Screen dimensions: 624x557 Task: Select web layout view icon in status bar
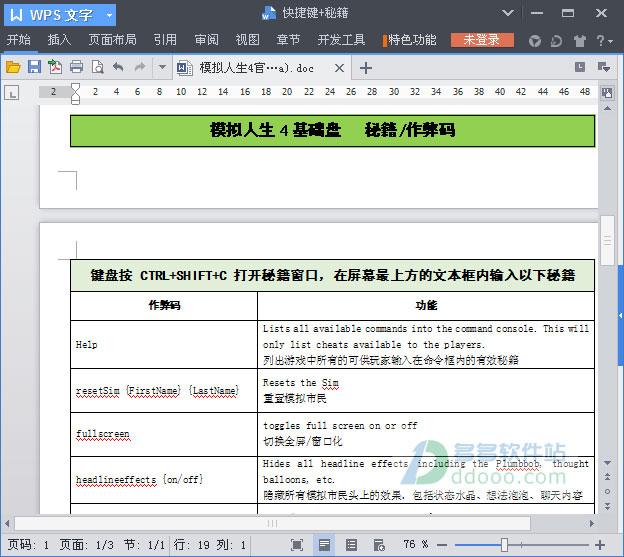(x=378, y=545)
